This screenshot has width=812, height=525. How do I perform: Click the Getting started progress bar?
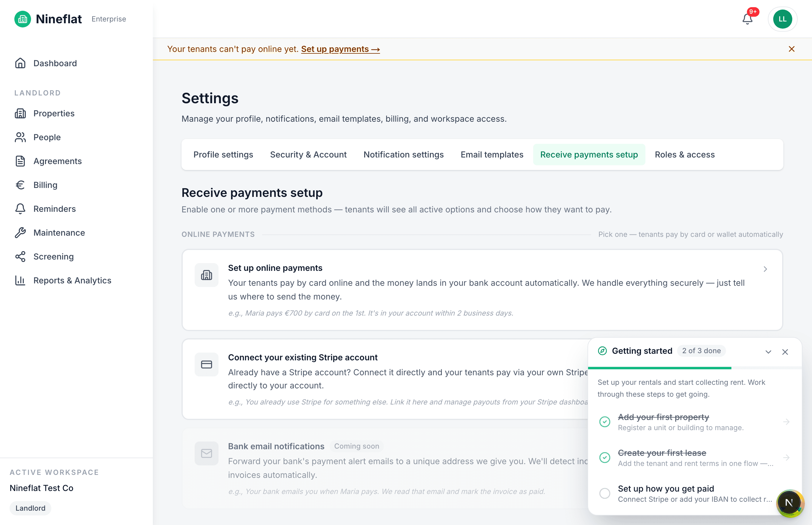point(695,368)
